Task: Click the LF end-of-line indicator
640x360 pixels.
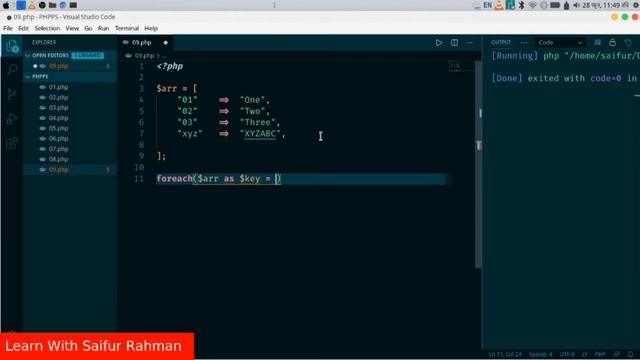Action: [584, 354]
